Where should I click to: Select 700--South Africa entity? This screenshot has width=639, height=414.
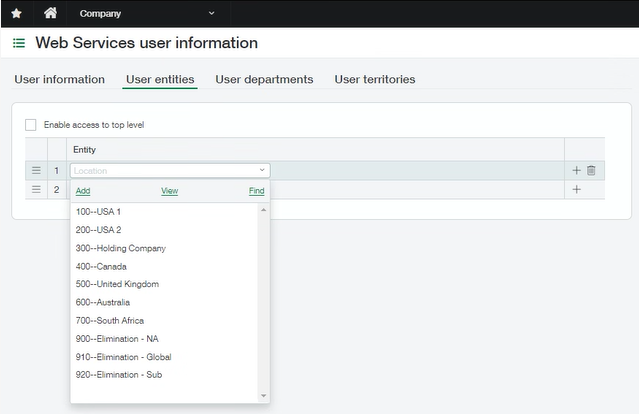(x=164, y=321)
